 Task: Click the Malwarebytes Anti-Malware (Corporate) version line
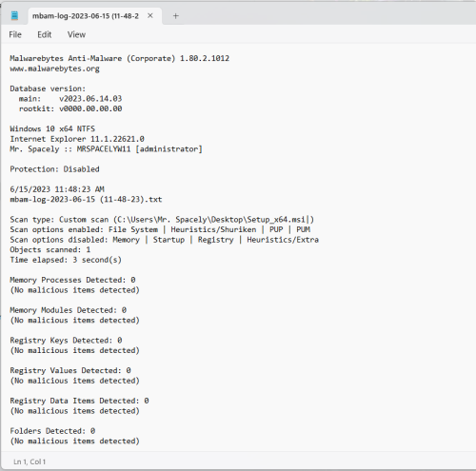[x=120, y=58]
